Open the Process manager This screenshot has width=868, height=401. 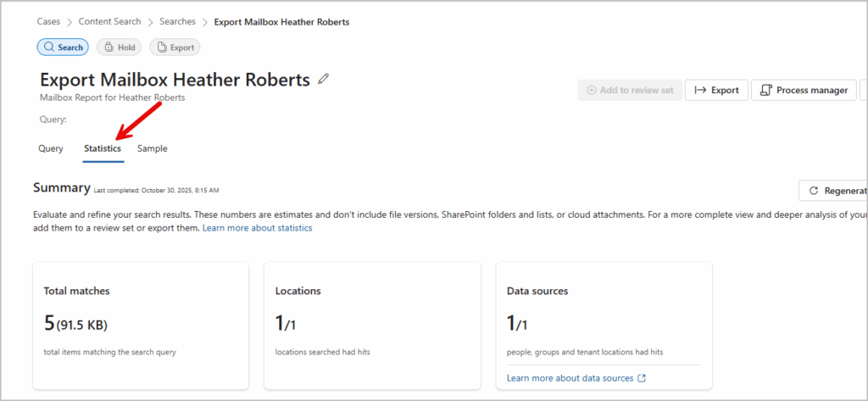tap(803, 90)
